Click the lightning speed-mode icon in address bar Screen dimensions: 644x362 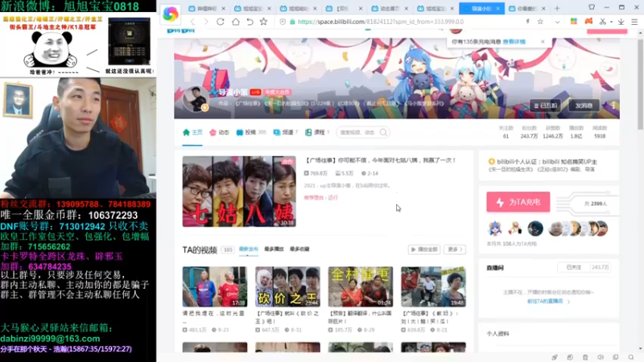pyautogui.click(x=528, y=22)
